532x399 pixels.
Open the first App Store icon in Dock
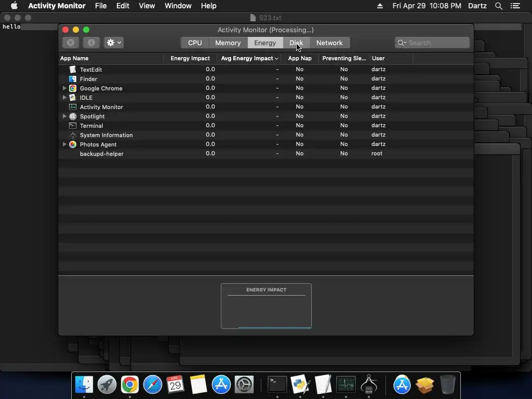(x=221, y=384)
